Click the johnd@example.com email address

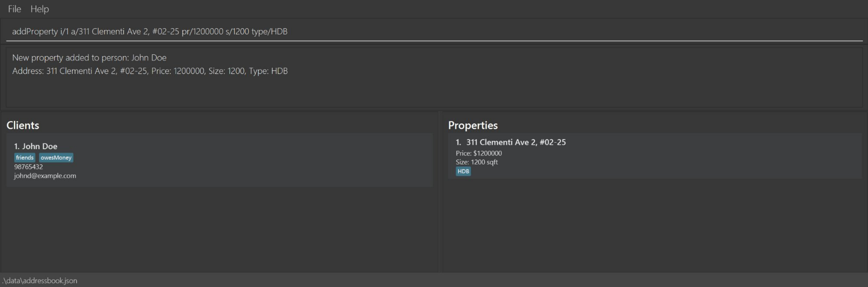[45, 176]
